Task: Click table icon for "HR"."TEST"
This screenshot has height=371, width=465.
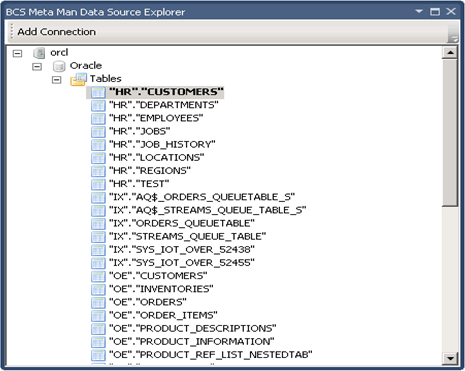Action: click(x=98, y=184)
